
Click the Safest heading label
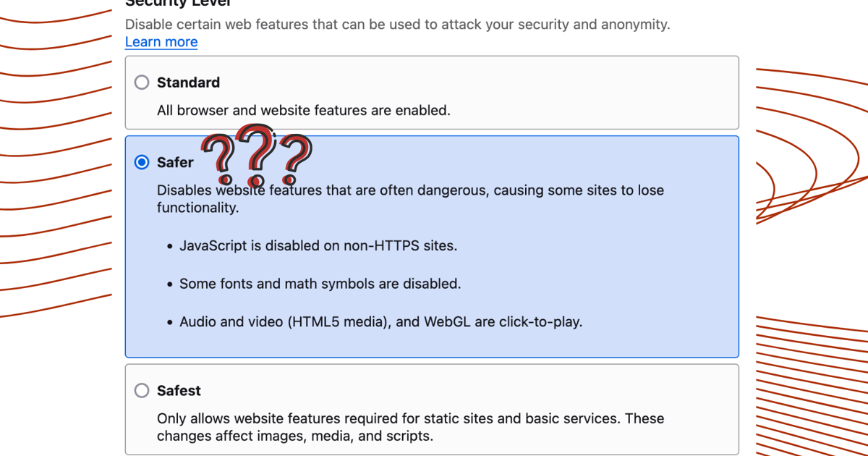click(x=179, y=390)
